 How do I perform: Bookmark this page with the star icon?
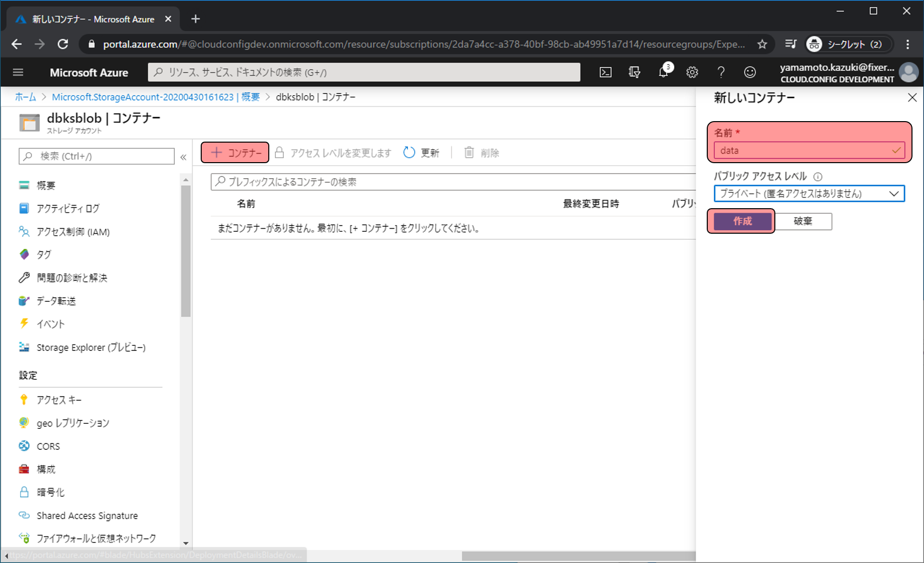[x=762, y=45]
